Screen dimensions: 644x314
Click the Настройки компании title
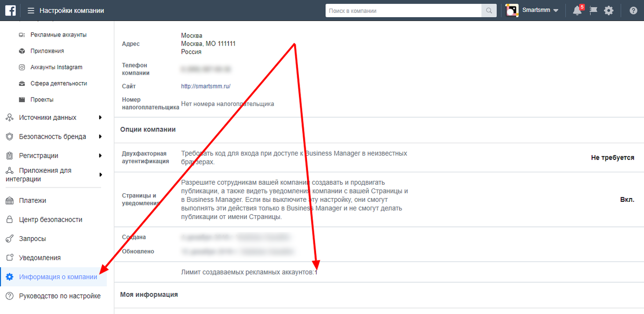tap(72, 11)
